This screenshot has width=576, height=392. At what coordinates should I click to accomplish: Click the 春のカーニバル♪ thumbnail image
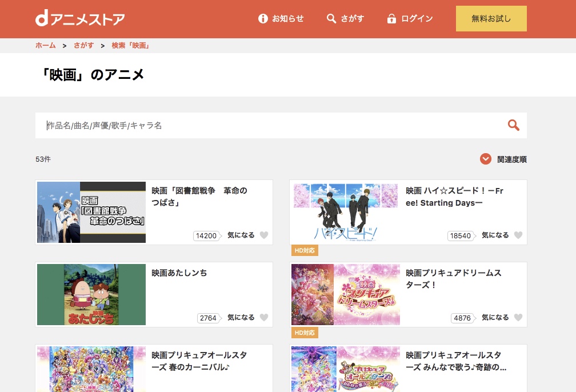click(x=91, y=369)
